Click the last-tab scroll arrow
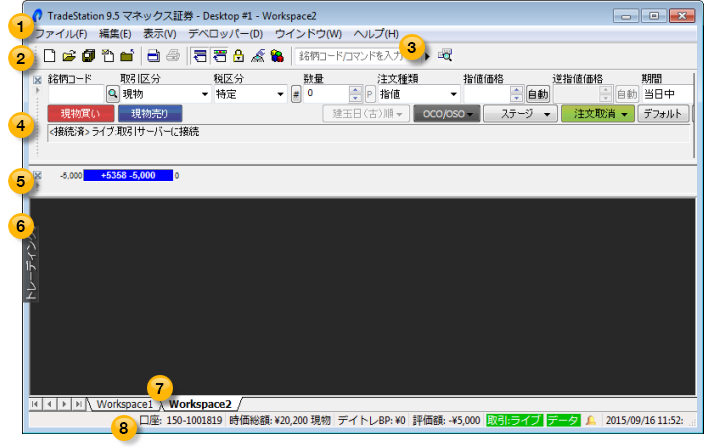 pos(79,404)
